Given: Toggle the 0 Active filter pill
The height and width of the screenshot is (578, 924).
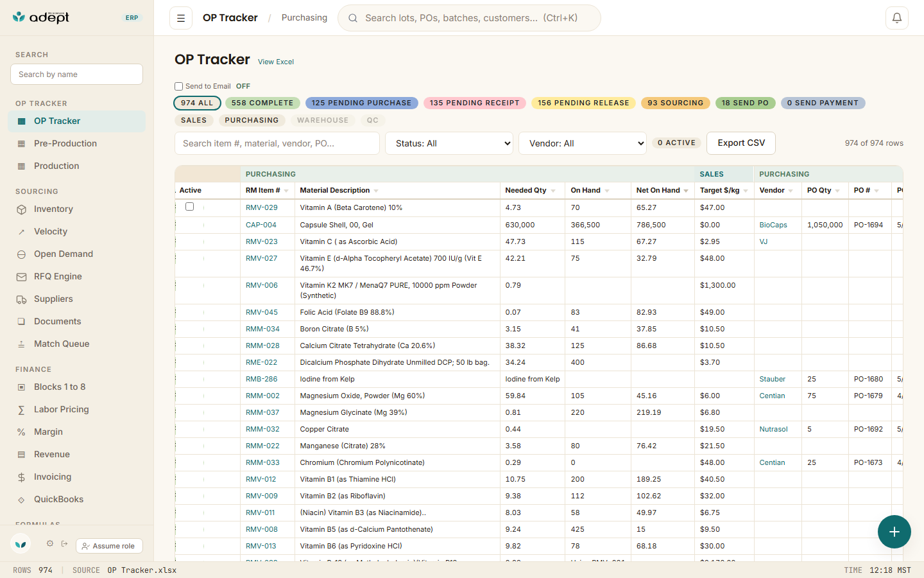Looking at the screenshot, I should pyautogui.click(x=676, y=143).
